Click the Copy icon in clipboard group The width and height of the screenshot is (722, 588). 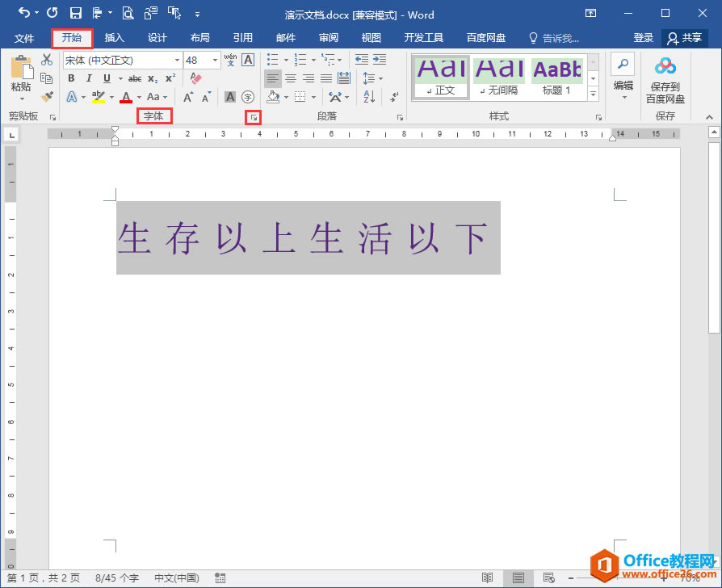47,78
